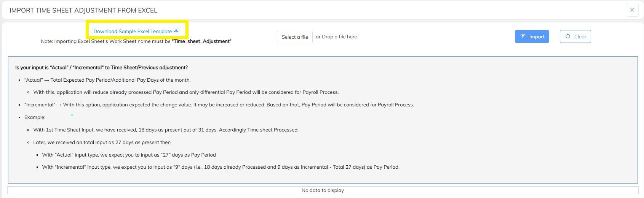Click the upload arrow icon inside Import
The height and width of the screenshot is (198, 644).
coord(523,36)
